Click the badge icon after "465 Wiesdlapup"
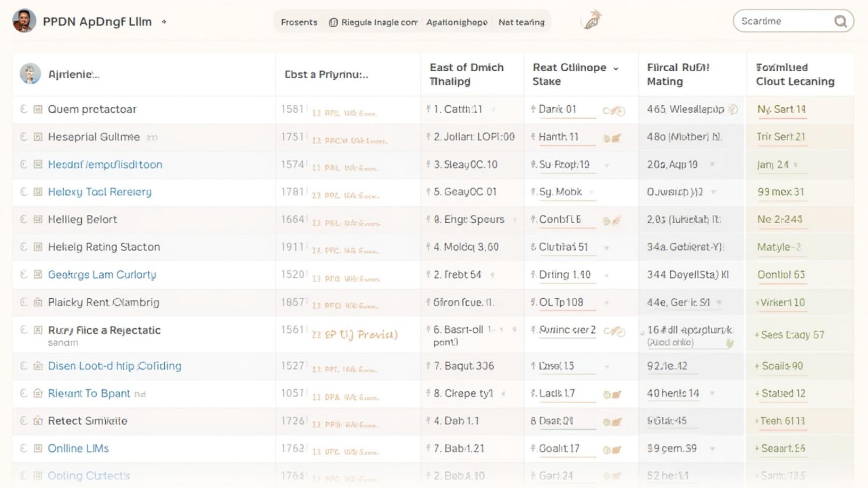Viewport: 868px width, 488px height. [x=734, y=109]
